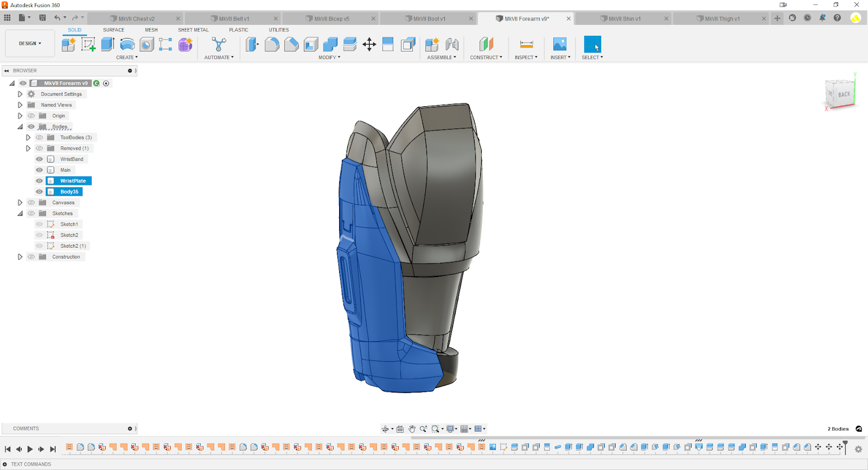Viewport: 868px width, 470px height.
Task: Show the Origin folder
Action: 31,116
